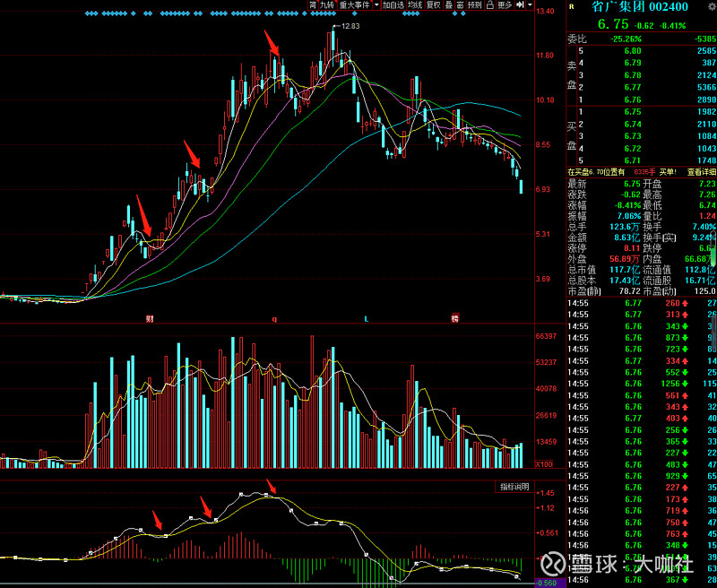The image size is (717, 588).
Task: Click the 指标说明 indicator description button
Action: (x=514, y=487)
